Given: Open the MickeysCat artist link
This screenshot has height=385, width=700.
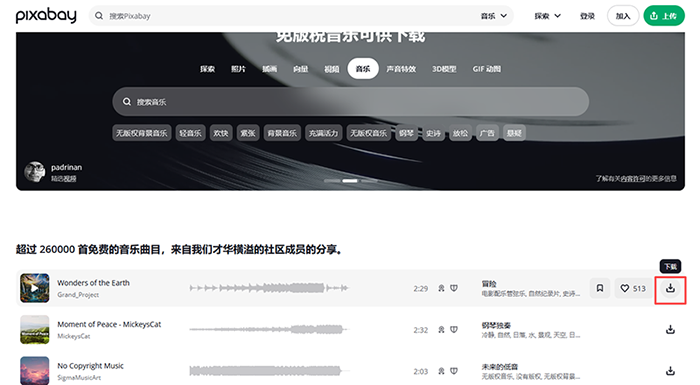Looking at the screenshot, I should click(74, 336).
